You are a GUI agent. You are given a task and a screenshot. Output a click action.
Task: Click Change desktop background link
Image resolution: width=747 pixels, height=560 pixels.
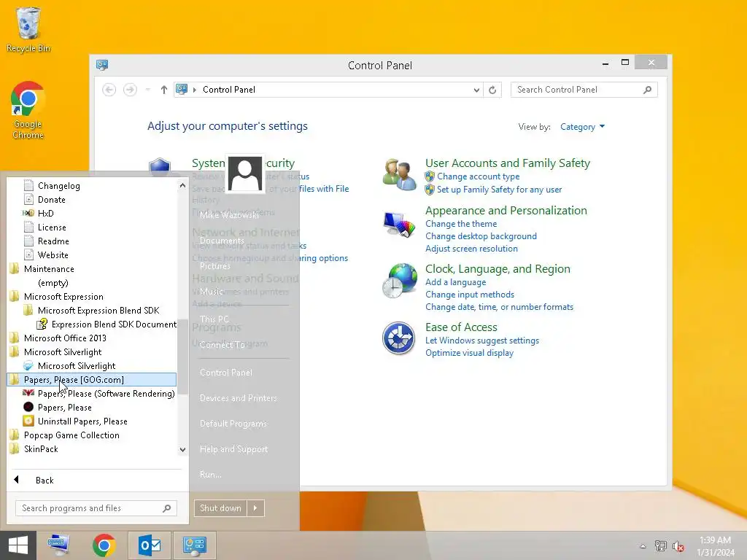[x=481, y=236]
